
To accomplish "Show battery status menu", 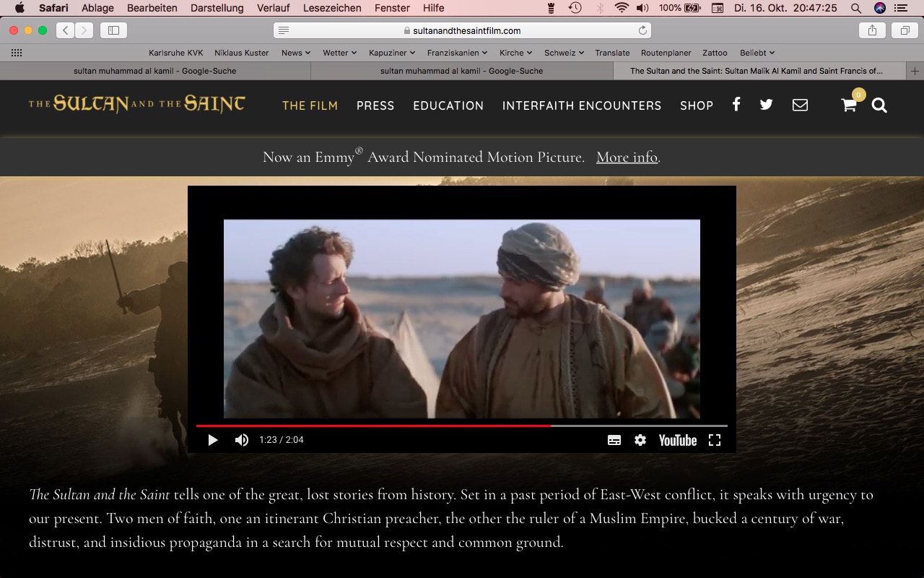I will 679,8.
